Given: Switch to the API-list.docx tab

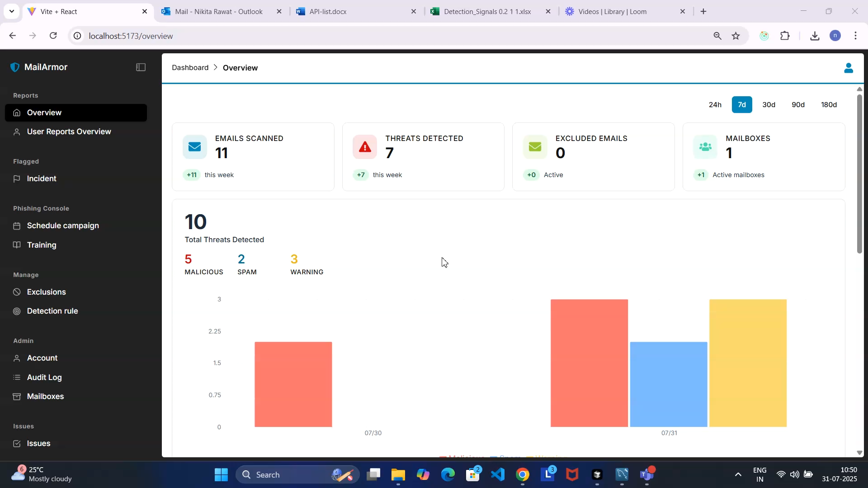Looking at the screenshot, I should tap(328, 11).
